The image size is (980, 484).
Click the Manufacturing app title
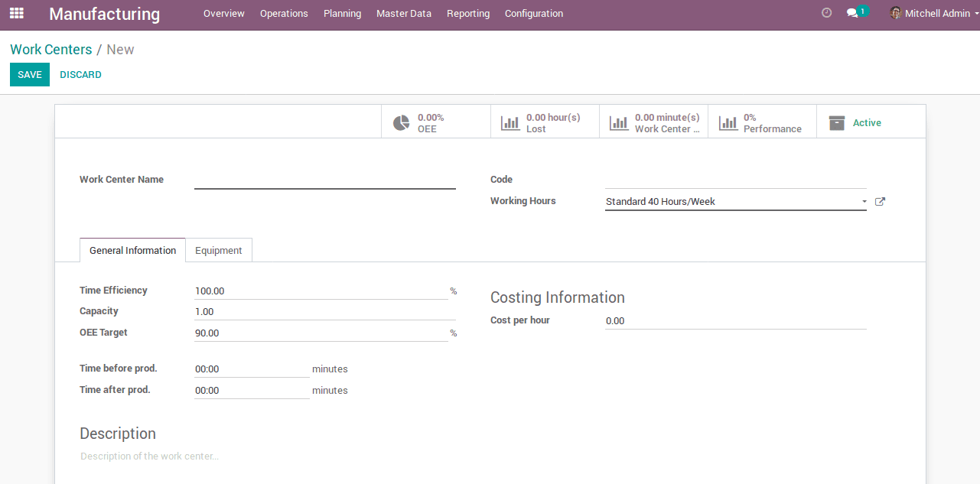point(105,14)
